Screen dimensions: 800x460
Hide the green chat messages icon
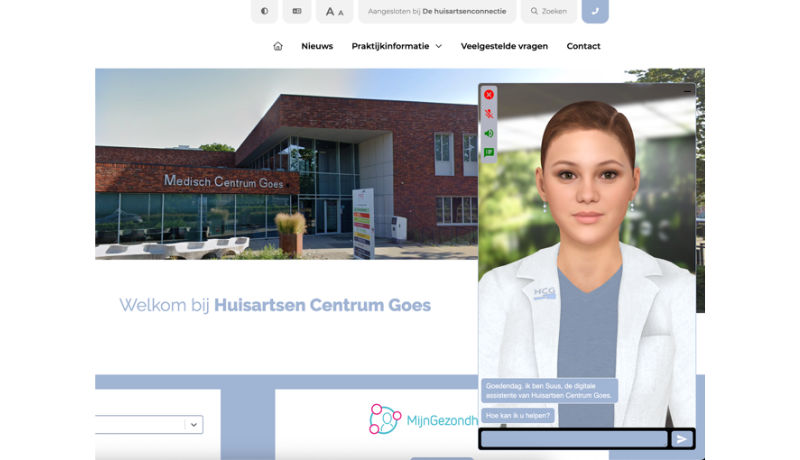coord(489,153)
